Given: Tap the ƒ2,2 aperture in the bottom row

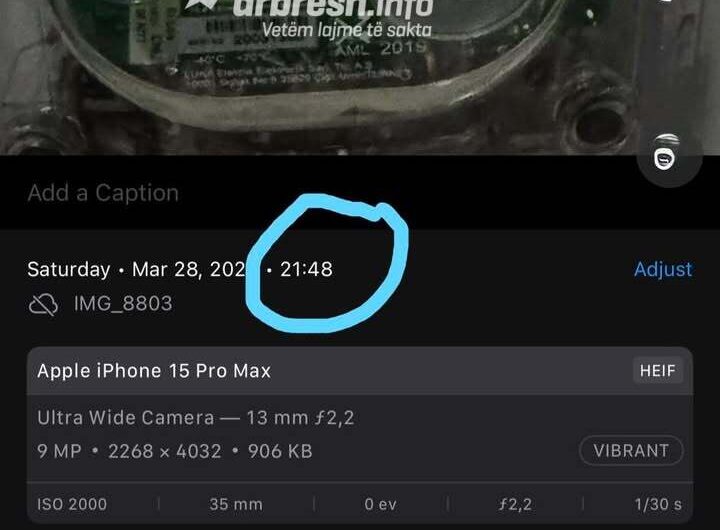Looking at the screenshot, I should pos(515,504).
